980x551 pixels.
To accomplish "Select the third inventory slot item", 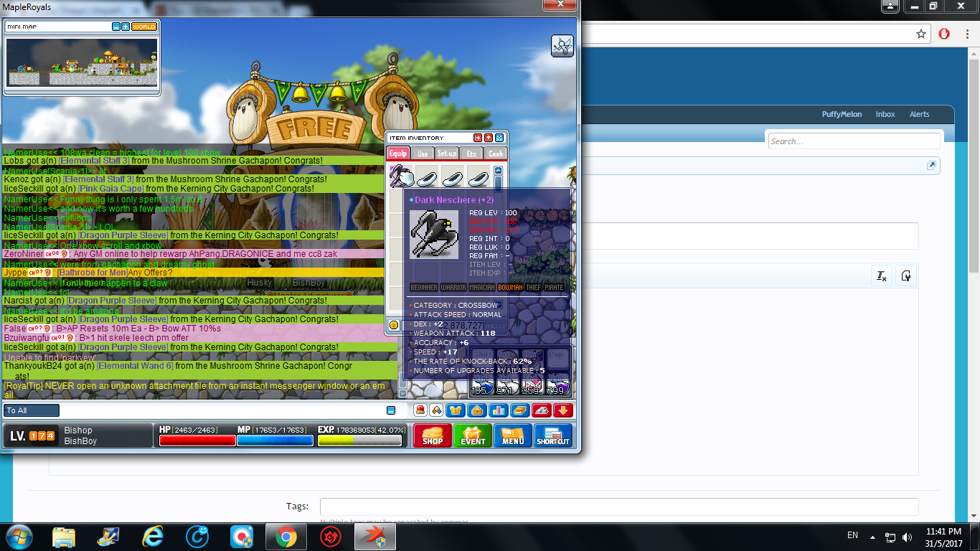I will pyautogui.click(x=453, y=176).
